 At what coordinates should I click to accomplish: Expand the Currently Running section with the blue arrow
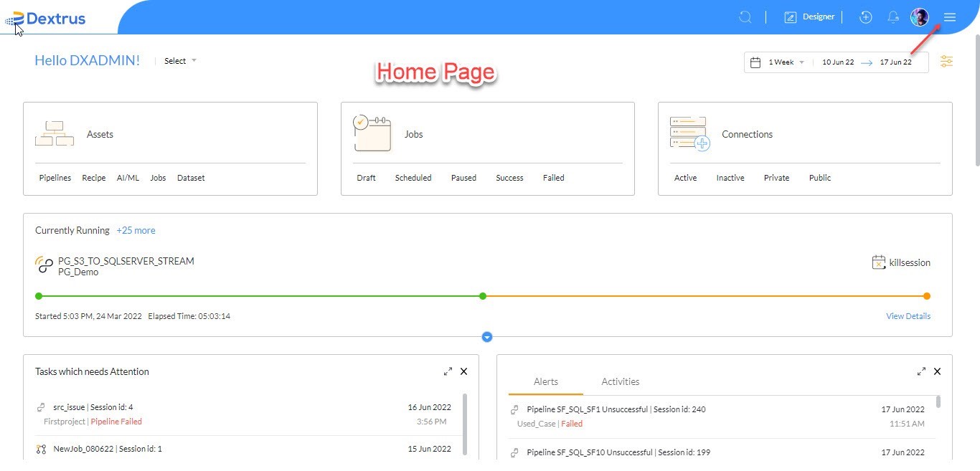coord(487,337)
